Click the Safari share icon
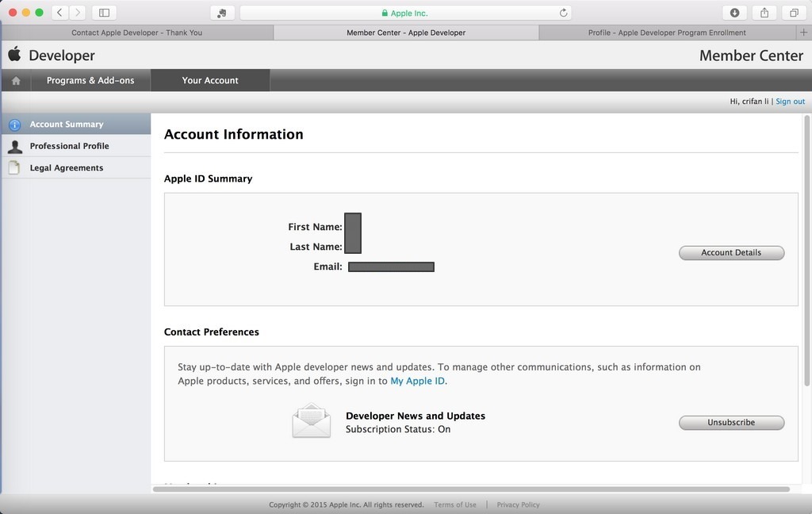Image resolution: width=812 pixels, height=514 pixels. (x=764, y=13)
